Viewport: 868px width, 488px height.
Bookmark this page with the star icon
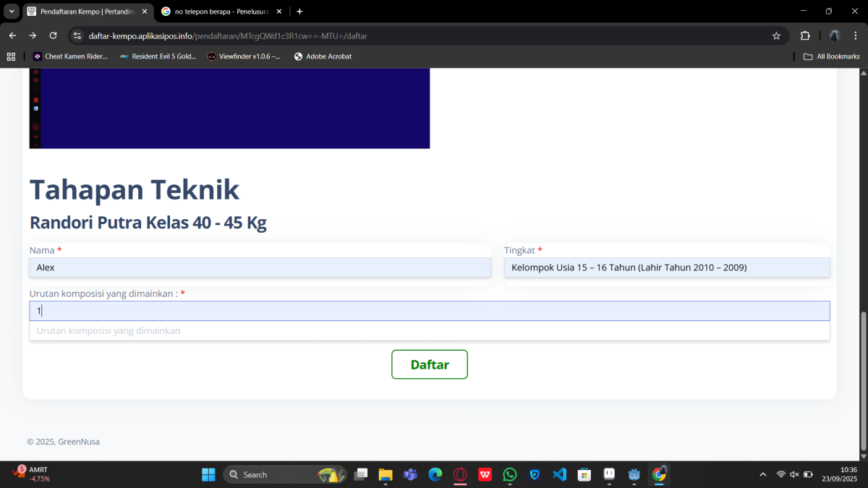(x=776, y=35)
